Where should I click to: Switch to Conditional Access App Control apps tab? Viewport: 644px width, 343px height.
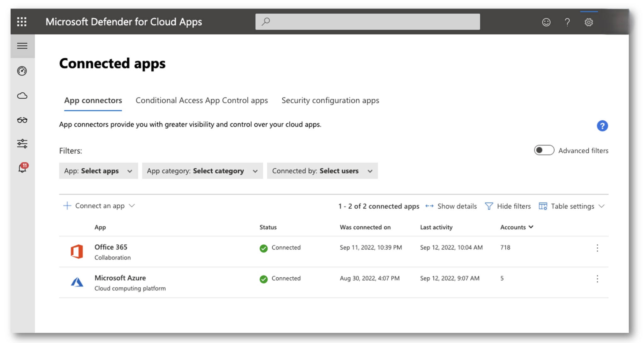tap(202, 100)
